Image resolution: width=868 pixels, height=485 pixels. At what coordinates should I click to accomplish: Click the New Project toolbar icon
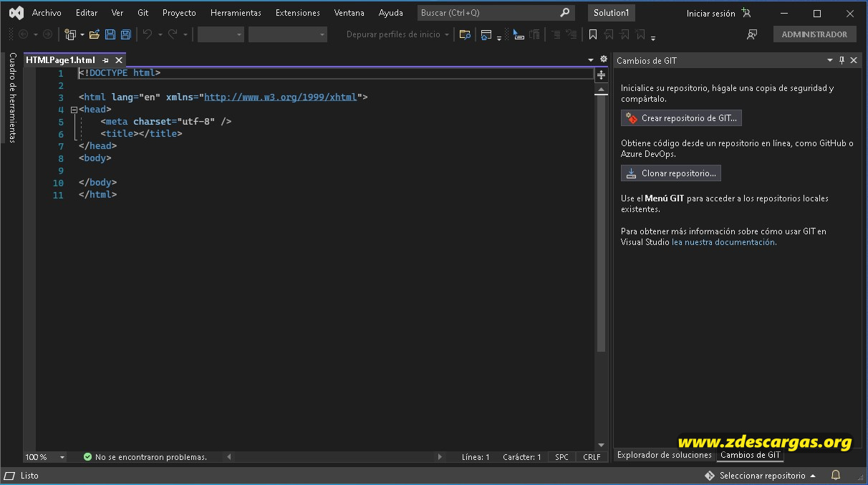70,34
